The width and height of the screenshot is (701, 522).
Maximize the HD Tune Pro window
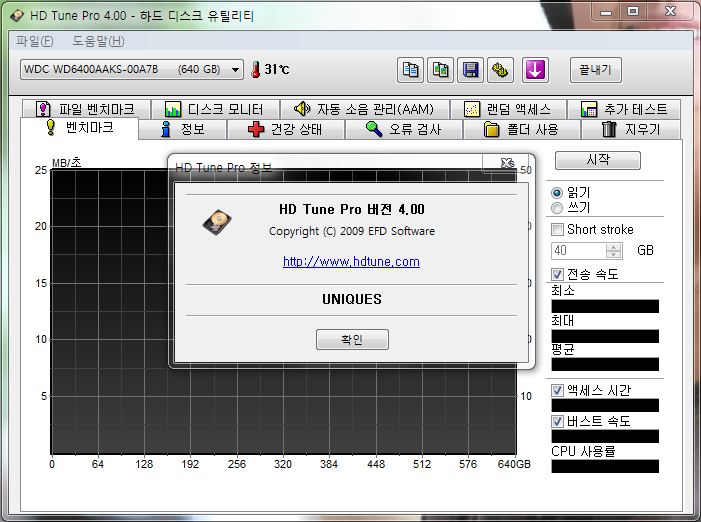tap(633, 11)
